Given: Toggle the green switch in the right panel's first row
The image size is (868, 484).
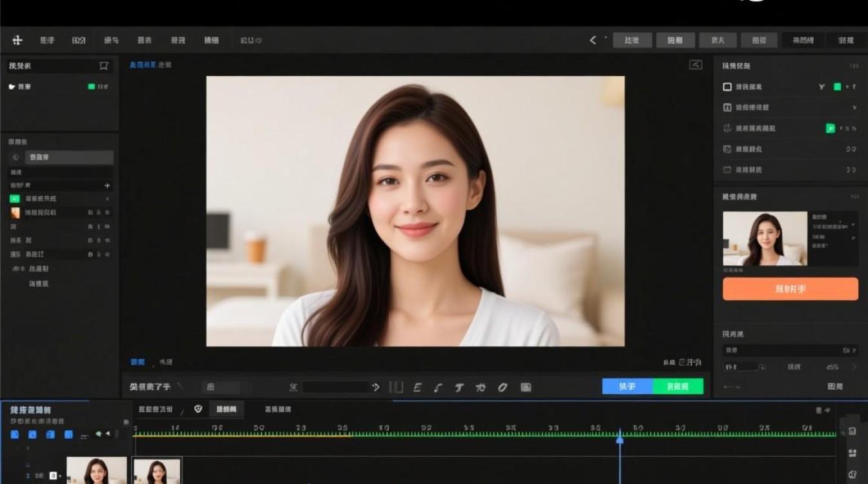Looking at the screenshot, I should [x=838, y=86].
